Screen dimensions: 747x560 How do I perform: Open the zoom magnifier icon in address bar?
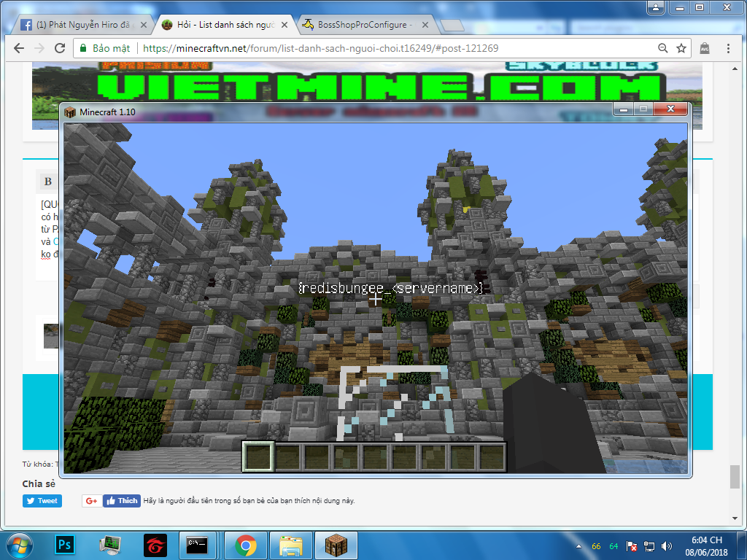(662, 48)
